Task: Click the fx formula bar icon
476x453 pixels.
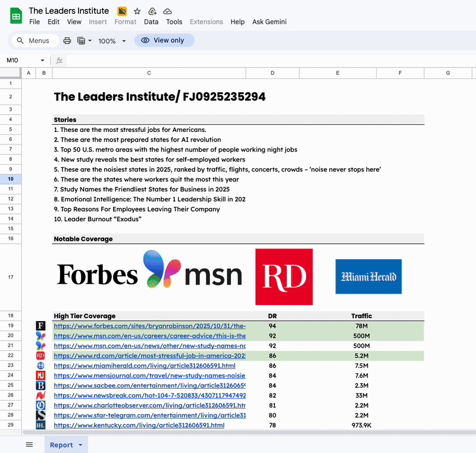Action: coord(58,60)
